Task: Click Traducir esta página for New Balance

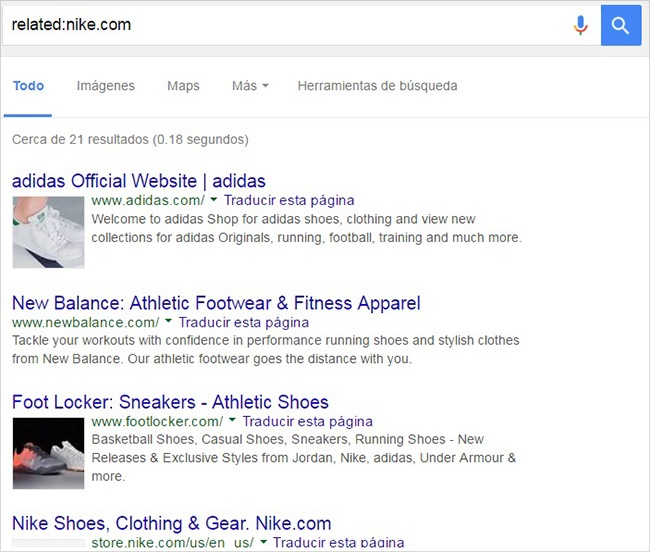Action: [x=244, y=322]
